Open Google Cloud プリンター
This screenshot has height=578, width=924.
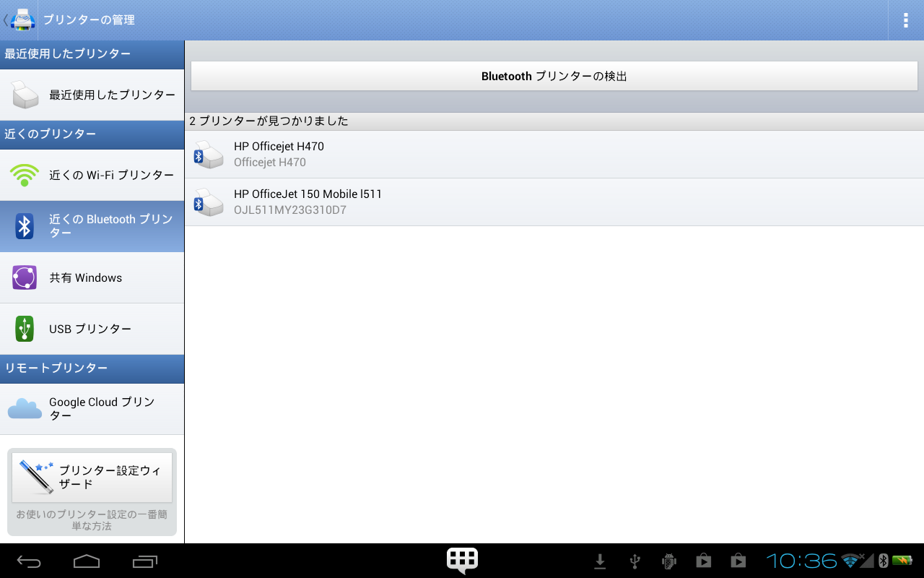point(92,409)
